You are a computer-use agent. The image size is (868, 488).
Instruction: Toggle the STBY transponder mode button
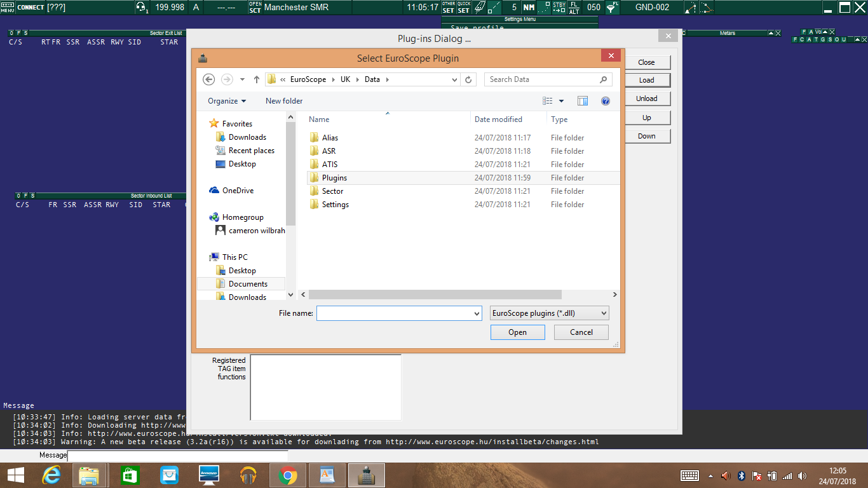(x=559, y=8)
